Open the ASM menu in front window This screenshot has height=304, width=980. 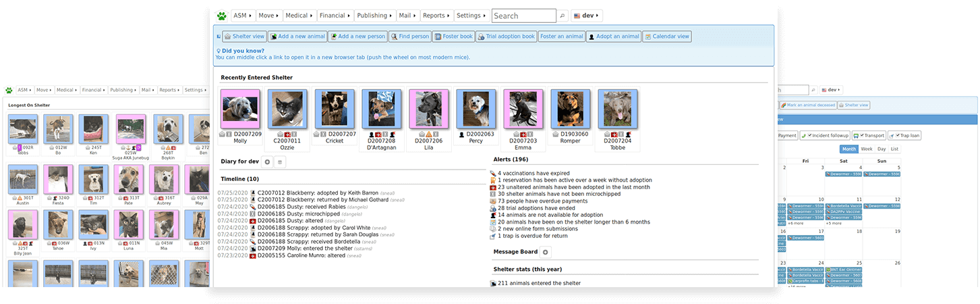click(243, 16)
